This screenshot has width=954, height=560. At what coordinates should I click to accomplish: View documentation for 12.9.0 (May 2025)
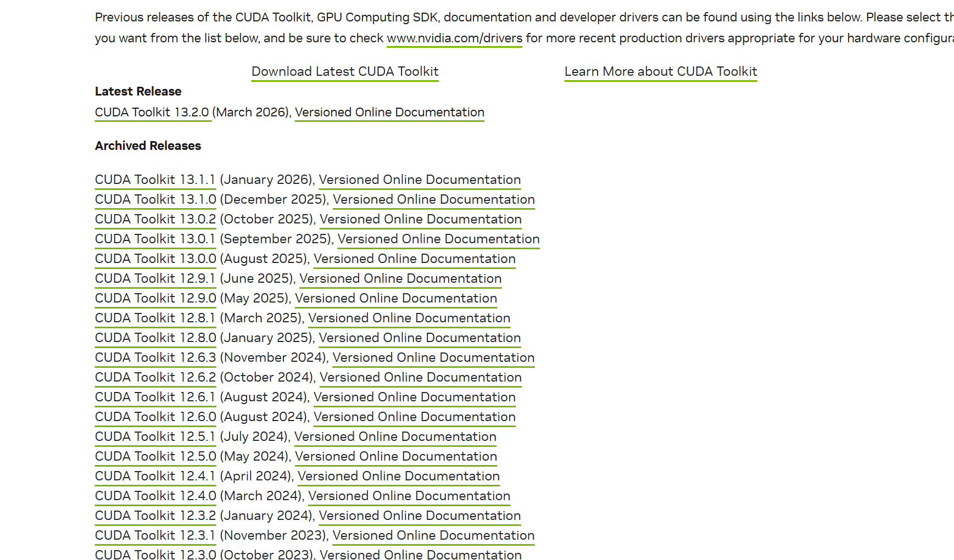tap(396, 299)
